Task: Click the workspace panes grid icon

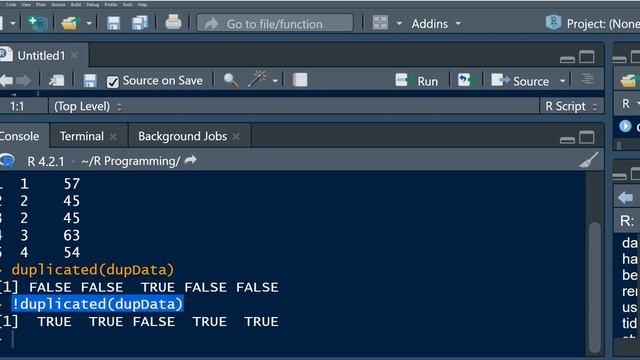Action: pyautogui.click(x=380, y=23)
